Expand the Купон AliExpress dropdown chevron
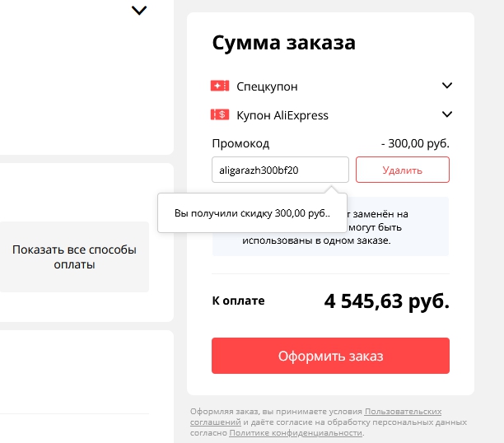This screenshot has width=504, height=443. 447,114
